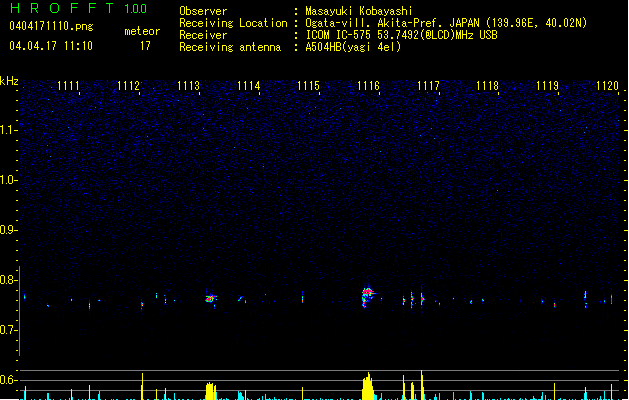This screenshot has width=629, height=400.
Task: Click the A504HB(yagi 4el) antenna text
Action: (353, 47)
